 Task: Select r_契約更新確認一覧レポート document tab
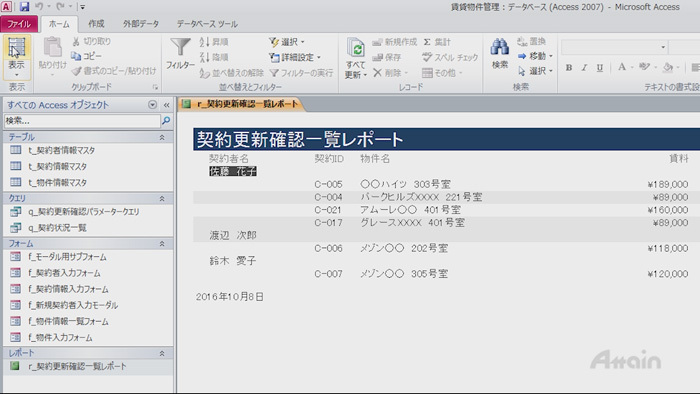[x=241, y=104]
